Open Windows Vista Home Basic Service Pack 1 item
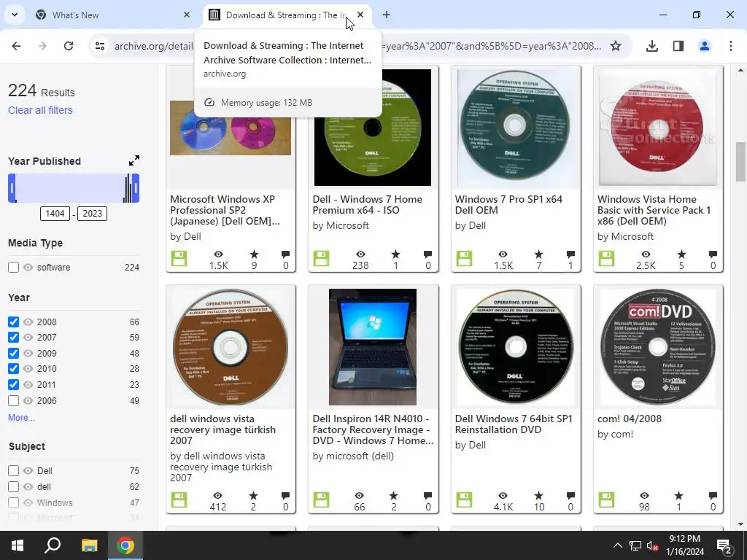 click(x=654, y=210)
